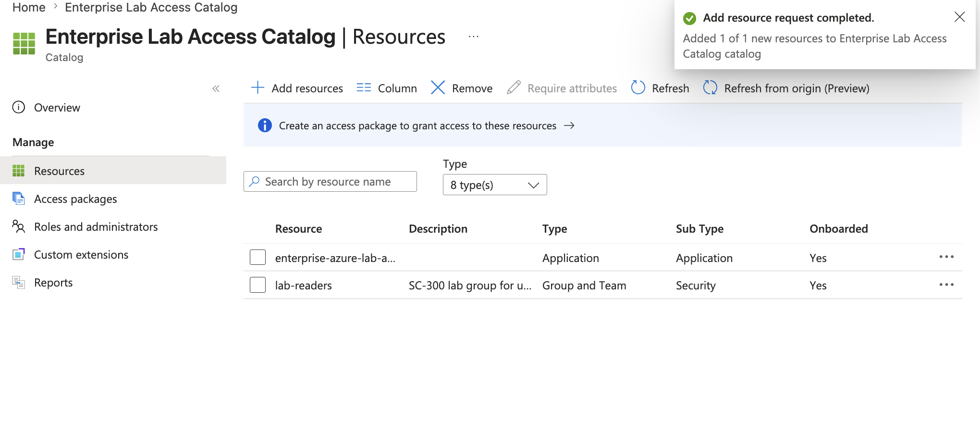
Task: Click the Overview info icon
Action: tap(19, 107)
